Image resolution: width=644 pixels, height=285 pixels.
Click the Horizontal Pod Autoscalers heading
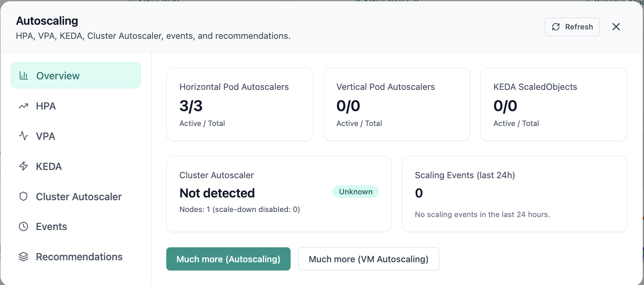pyautogui.click(x=234, y=87)
